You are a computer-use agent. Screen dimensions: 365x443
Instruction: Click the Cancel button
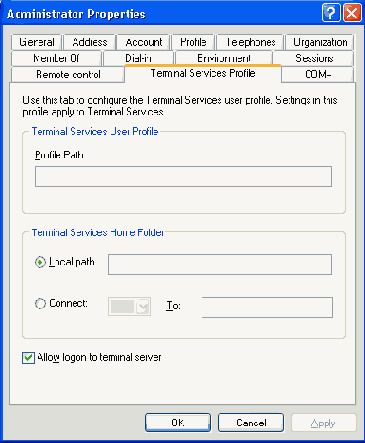(x=251, y=423)
